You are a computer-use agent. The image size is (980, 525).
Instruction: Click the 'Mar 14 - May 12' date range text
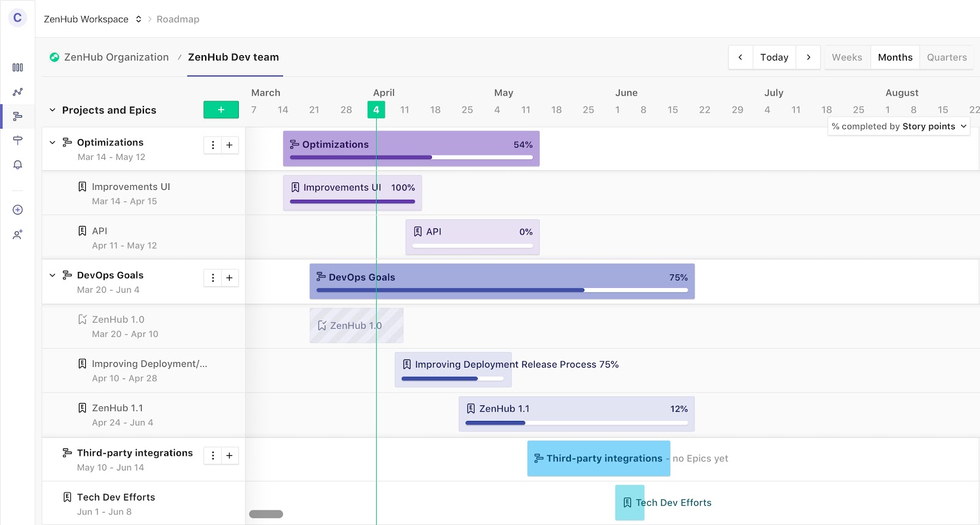pyautogui.click(x=111, y=157)
